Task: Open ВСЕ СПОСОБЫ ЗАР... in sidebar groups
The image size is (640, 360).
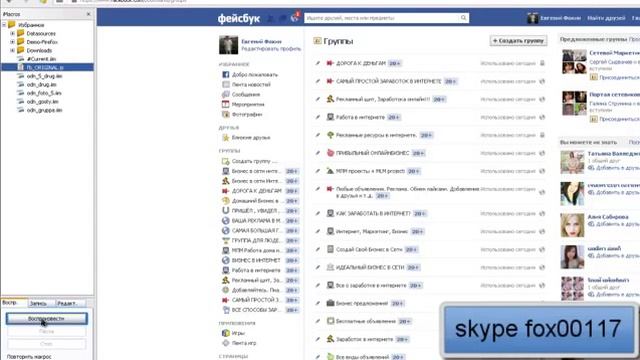Action: click(x=256, y=310)
